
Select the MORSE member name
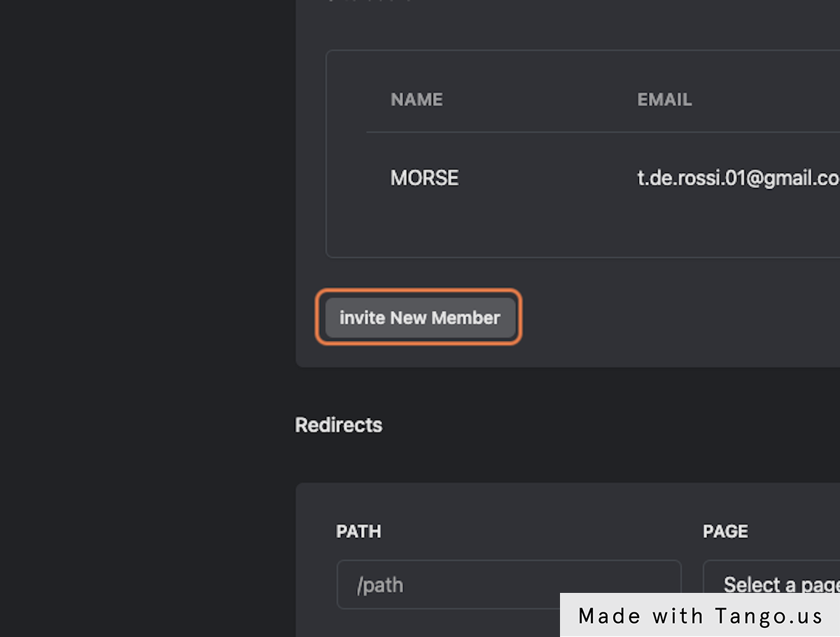click(424, 178)
